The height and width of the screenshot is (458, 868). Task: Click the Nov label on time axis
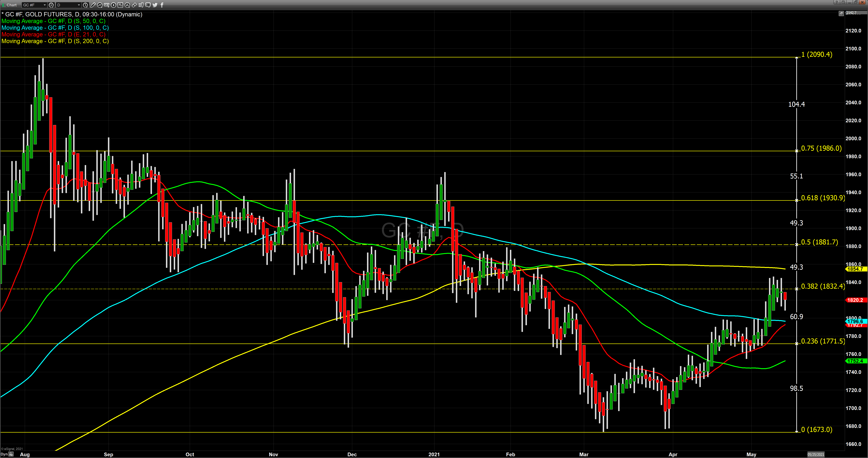point(273,454)
